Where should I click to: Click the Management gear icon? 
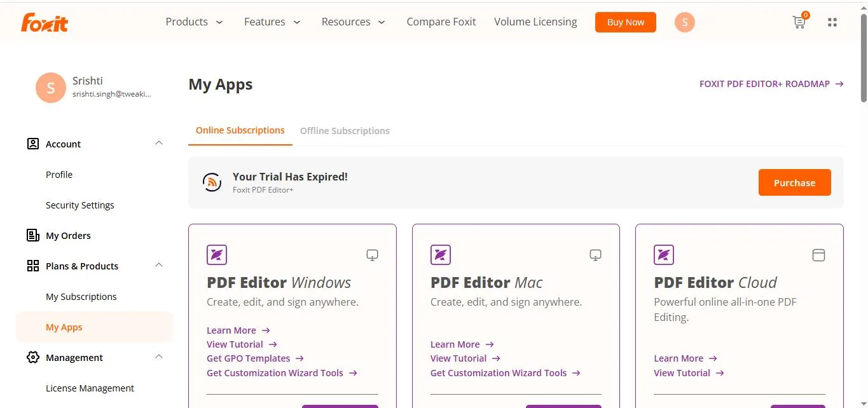[33, 357]
